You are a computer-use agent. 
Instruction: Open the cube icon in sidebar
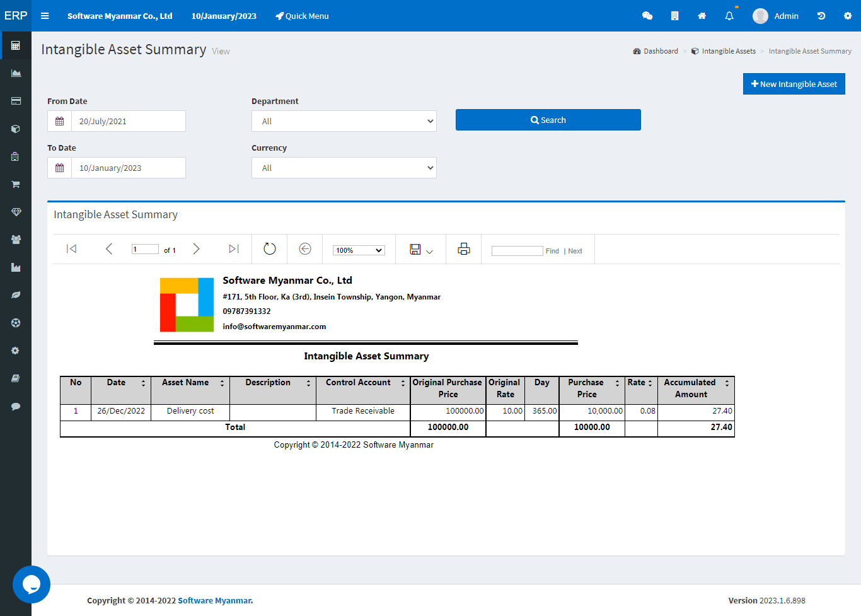click(16, 129)
